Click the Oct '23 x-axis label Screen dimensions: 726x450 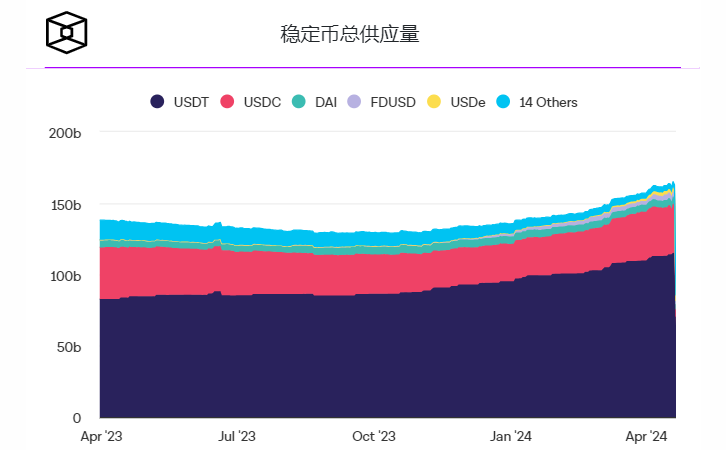(374, 436)
